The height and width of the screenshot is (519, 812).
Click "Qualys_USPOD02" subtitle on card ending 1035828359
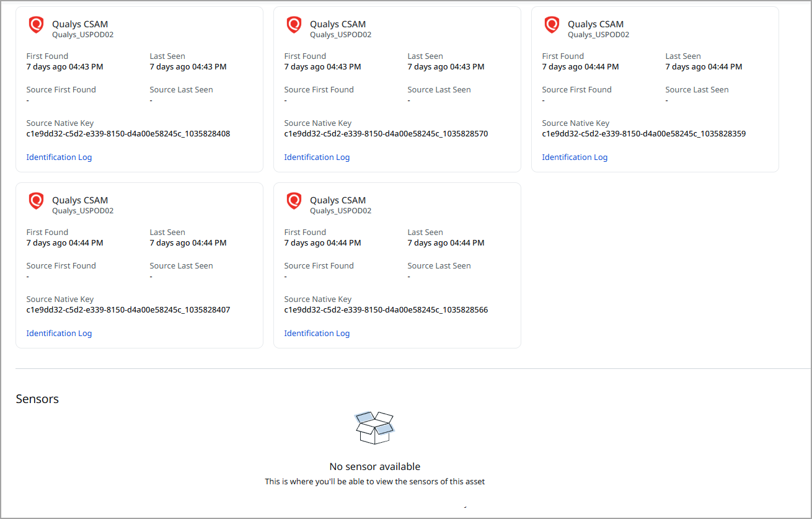(599, 35)
